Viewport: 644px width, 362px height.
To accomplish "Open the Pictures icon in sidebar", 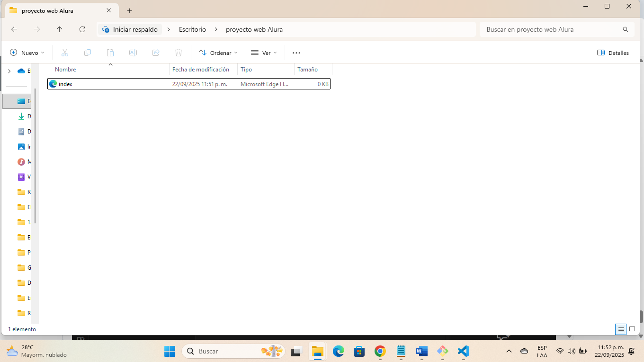I will (21, 147).
